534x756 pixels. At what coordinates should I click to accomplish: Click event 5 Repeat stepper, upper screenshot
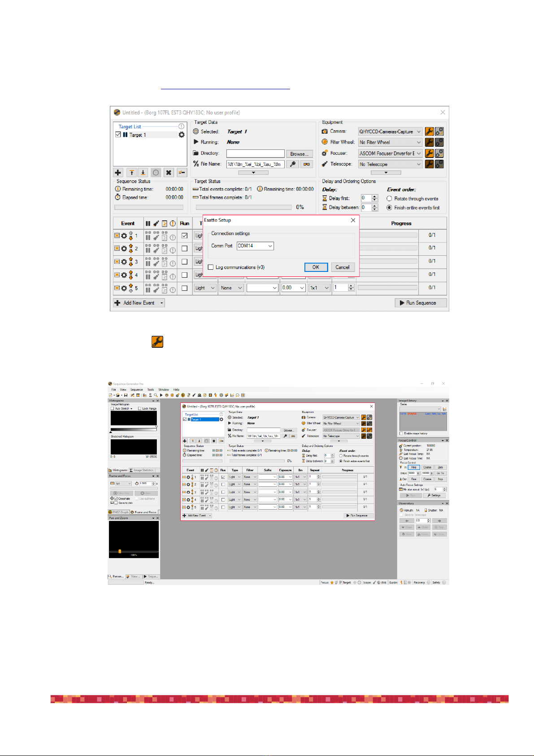point(351,288)
